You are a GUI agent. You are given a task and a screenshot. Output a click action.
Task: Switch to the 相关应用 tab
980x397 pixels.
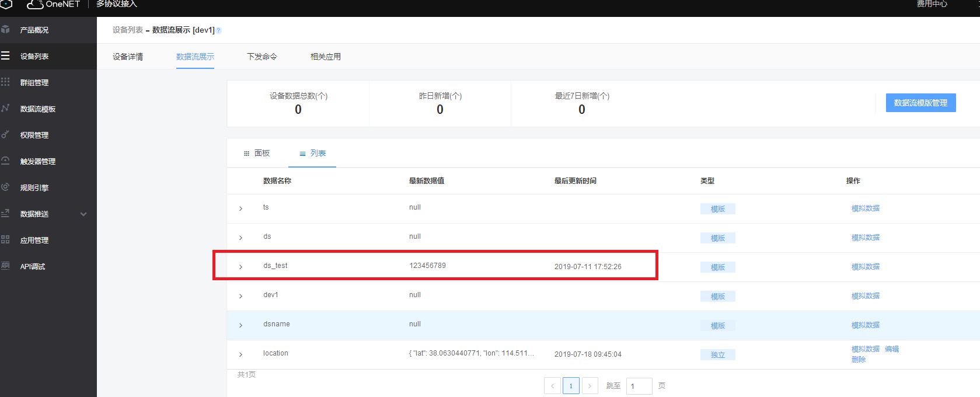click(326, 57)
